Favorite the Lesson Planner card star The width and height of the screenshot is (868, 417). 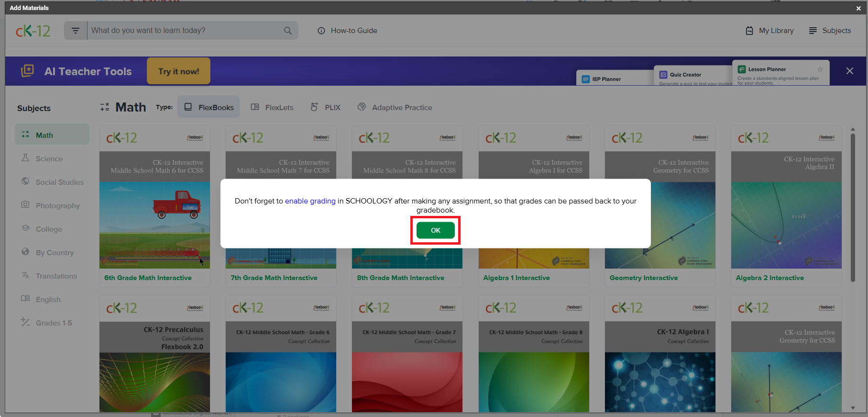[x=820, y=69]
